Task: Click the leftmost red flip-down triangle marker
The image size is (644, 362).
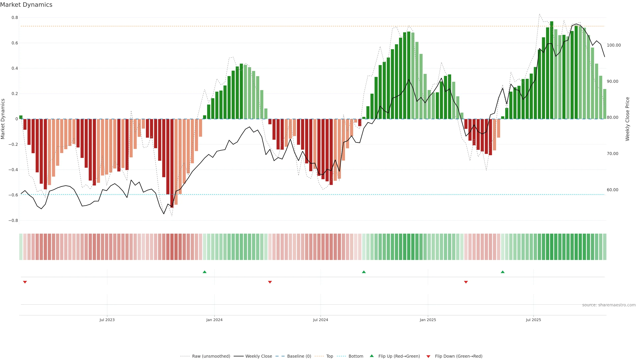Action: (25, 282)
